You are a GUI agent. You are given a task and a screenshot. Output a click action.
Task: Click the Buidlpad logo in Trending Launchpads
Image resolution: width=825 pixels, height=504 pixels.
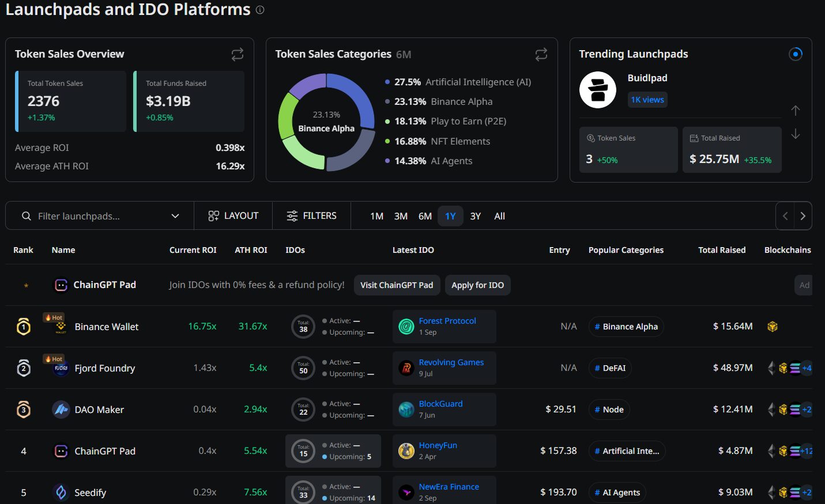tap(598, 90)
